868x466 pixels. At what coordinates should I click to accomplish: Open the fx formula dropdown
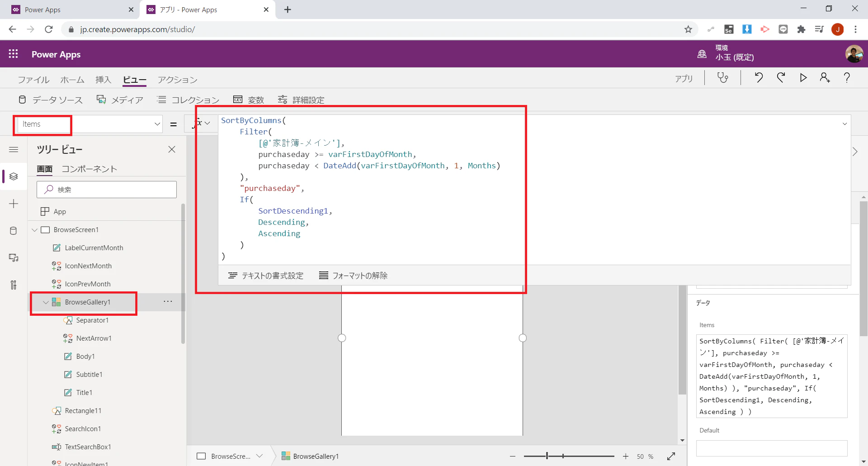(x=202, y=123)
